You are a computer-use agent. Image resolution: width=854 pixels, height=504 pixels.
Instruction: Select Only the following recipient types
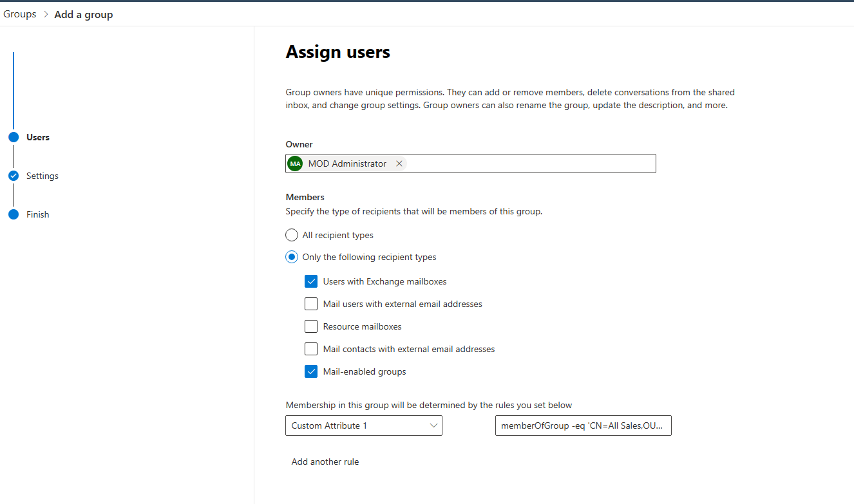[x=291, y=257]
